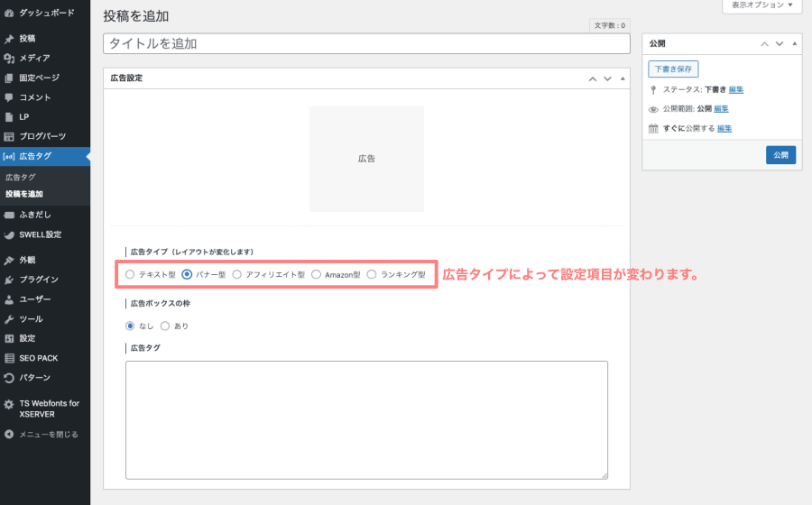Click the タイトルを追加 title field
This screenshot has height=505, width=812.
pos(366,44)
